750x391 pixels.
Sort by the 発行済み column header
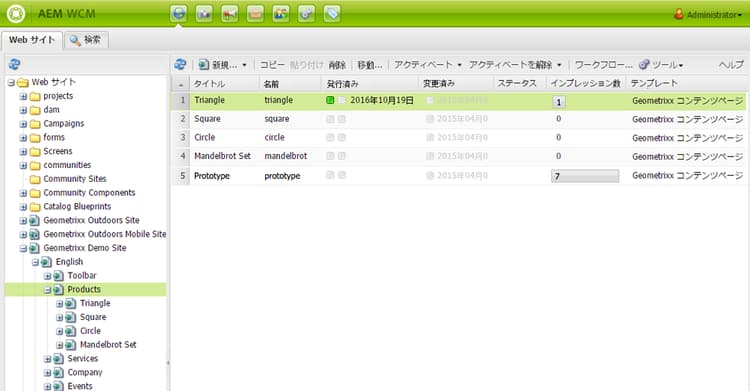pos(370,83)
